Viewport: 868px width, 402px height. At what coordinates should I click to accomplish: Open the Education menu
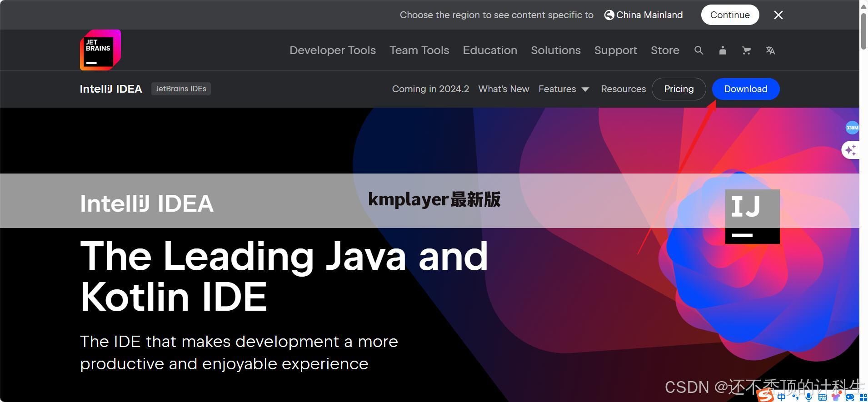[x=490, y=50]
